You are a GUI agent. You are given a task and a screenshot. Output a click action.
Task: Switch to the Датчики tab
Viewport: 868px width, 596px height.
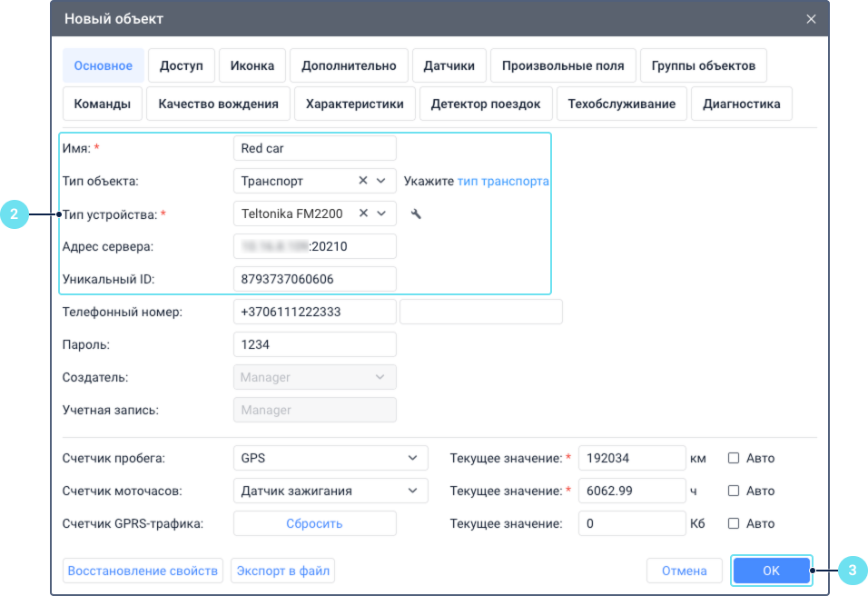tap(449, 65)
